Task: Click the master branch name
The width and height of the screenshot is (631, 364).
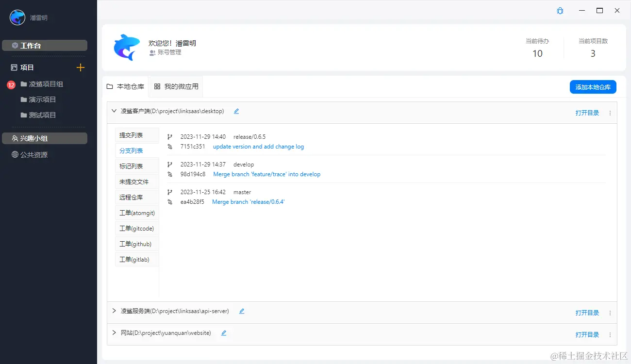Action: click(x=242, y=192)
